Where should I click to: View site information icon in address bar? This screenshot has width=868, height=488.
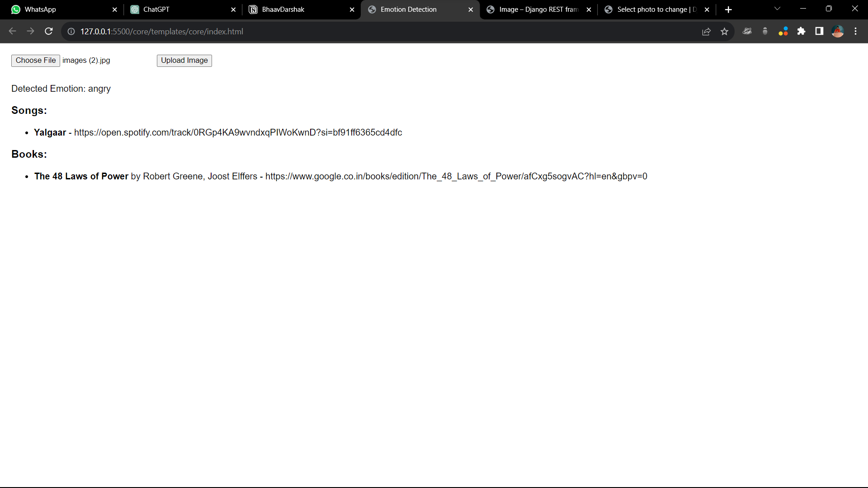coord(71,31)
